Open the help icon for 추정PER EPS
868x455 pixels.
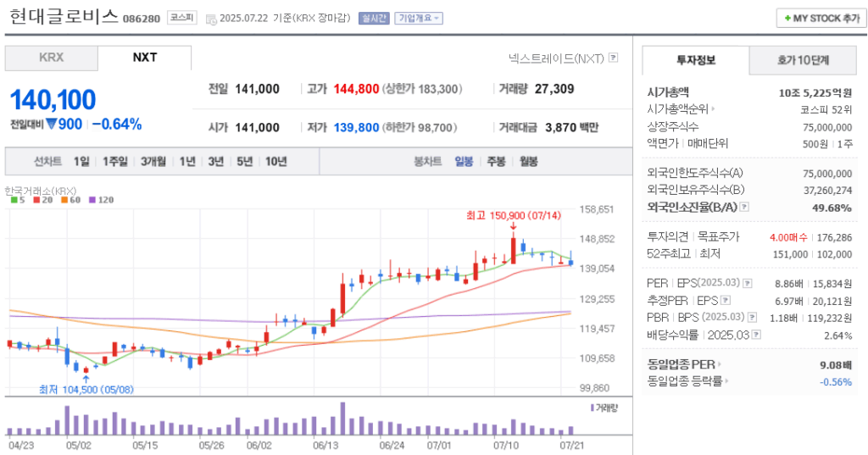click(726, 301)
